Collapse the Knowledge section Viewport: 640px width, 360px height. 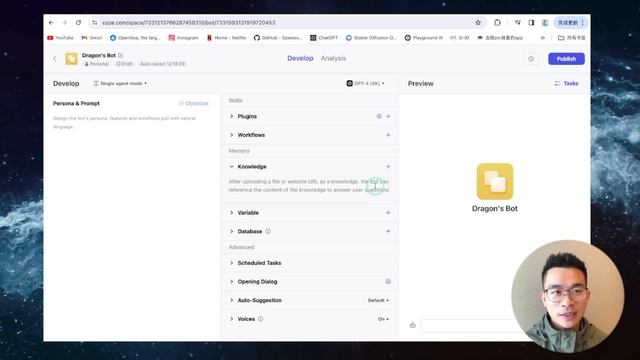[231, 167]
